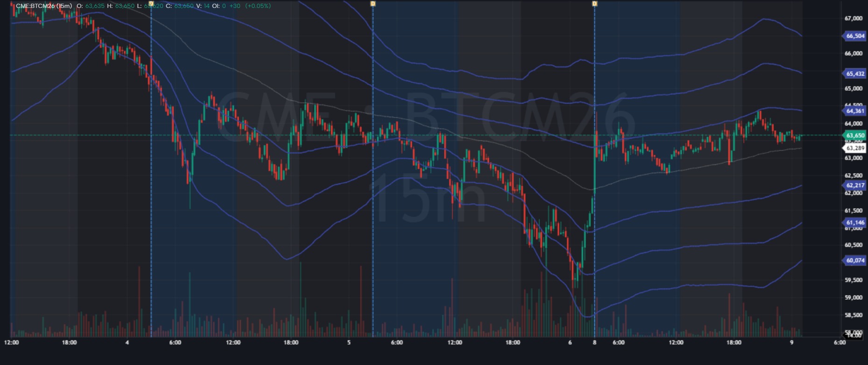This screenshot has height=365, width=868.
Task: Click the 59,000 price axis tick
Action: tap(854, 298)
